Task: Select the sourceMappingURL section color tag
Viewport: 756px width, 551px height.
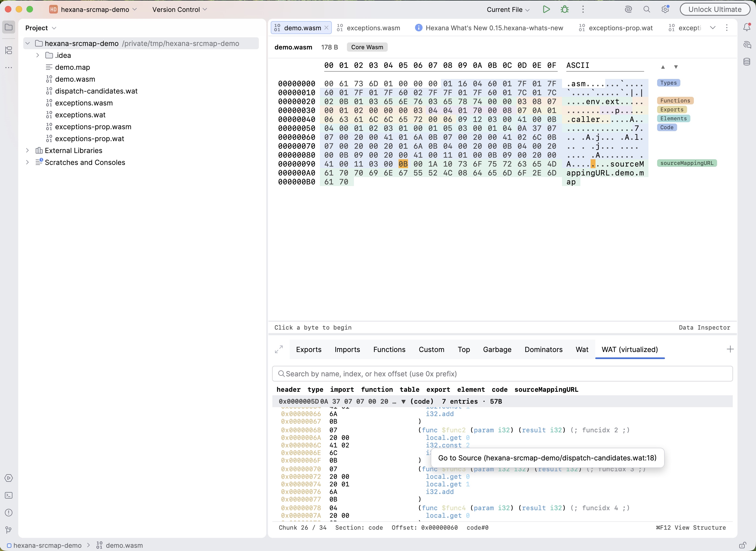Action: 687,163
